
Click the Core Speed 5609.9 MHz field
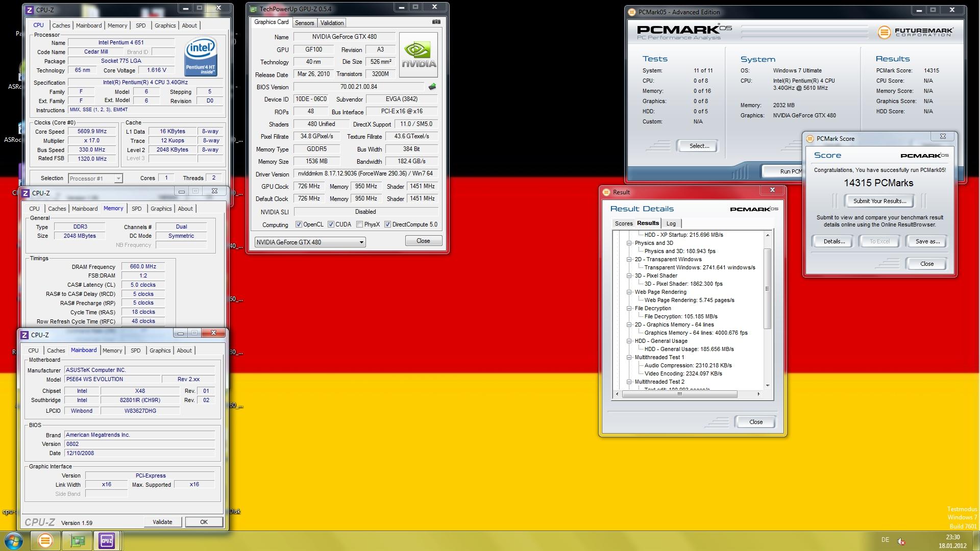[92, 132]
